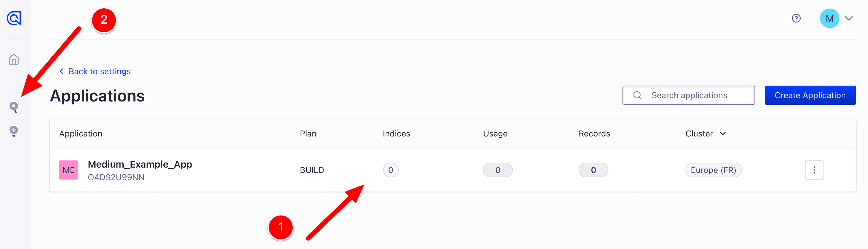This screenshot has width=868, height=249.
Task: Expand the account dropdown chevron
Action: [x=849, y=18]
